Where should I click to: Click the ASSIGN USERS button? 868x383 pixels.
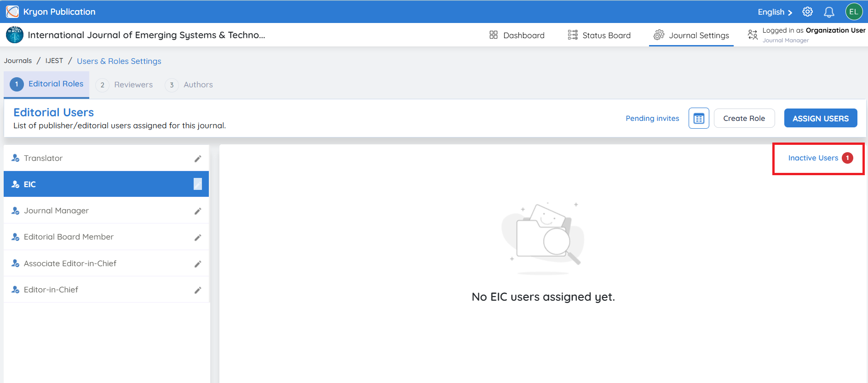pos(821,118)
